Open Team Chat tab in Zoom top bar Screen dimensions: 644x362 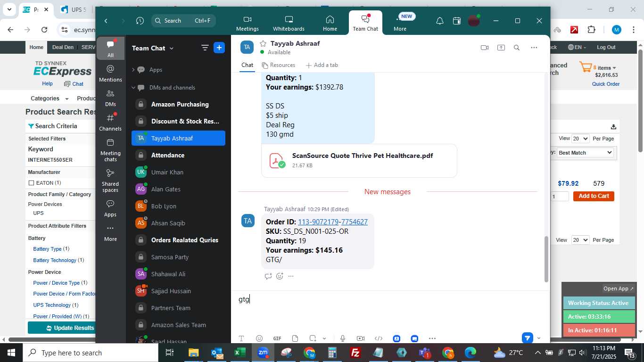[365, 22]
